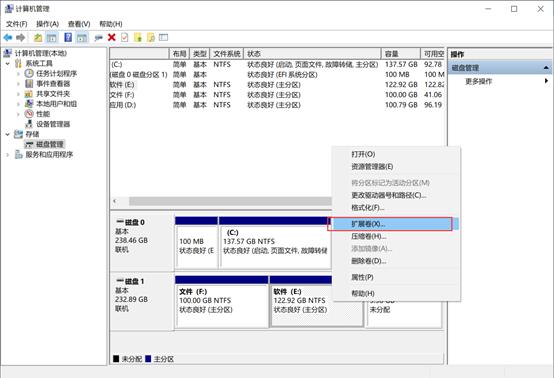Sort by the 状态 column header

pyautogui.click(x=312, y=54)
